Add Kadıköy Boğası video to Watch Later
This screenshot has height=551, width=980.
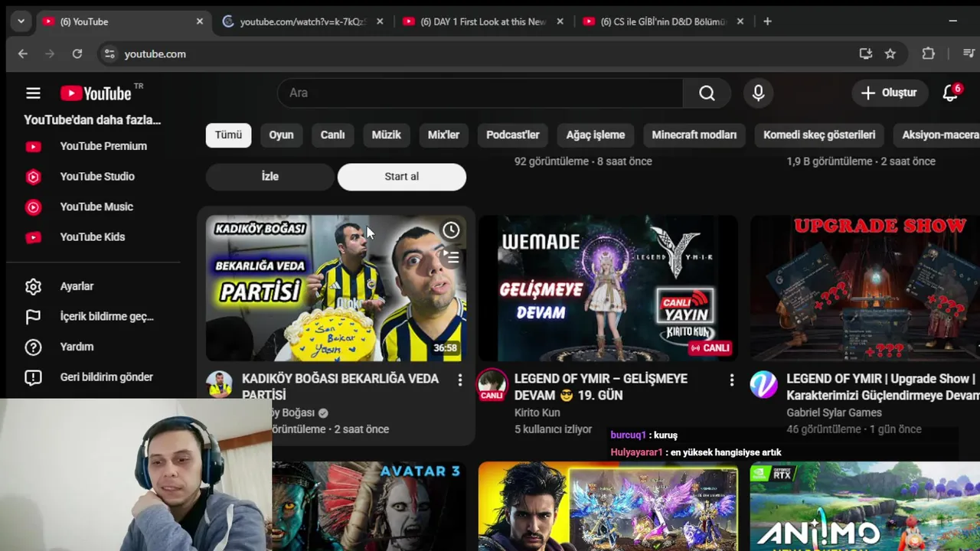451,230
